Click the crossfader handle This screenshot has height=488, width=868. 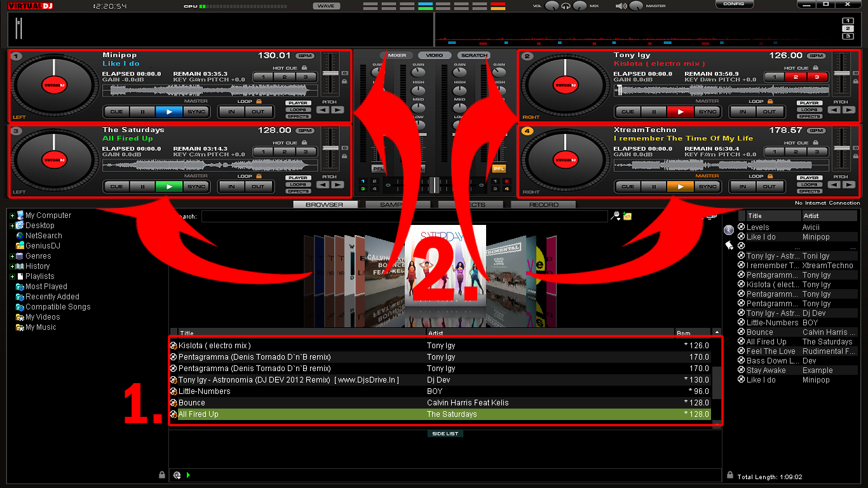click(x=434, y=185)
